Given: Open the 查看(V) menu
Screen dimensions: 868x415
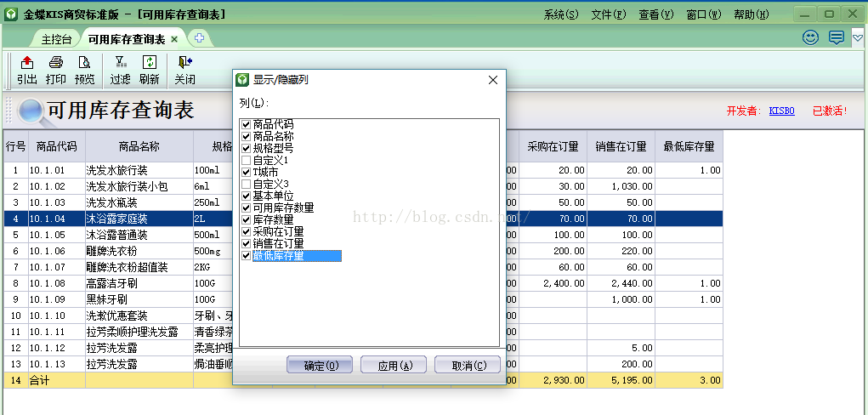Looking at the screenshot, I should click(x=656, y=15).
